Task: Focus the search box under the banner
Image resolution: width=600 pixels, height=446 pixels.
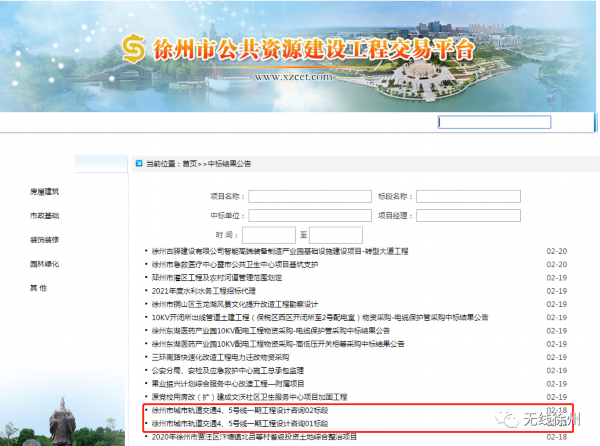Action: [494, 122]
